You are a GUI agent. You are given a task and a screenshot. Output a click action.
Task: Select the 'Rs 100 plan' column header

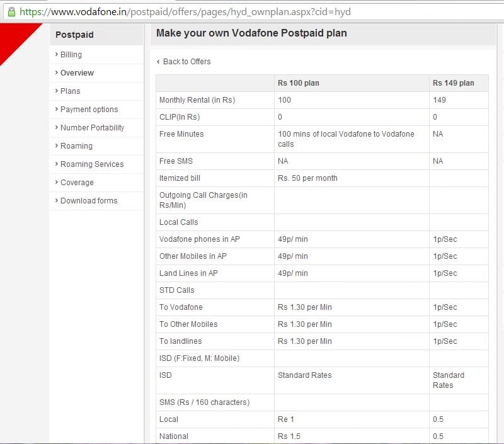click(299, 83)
